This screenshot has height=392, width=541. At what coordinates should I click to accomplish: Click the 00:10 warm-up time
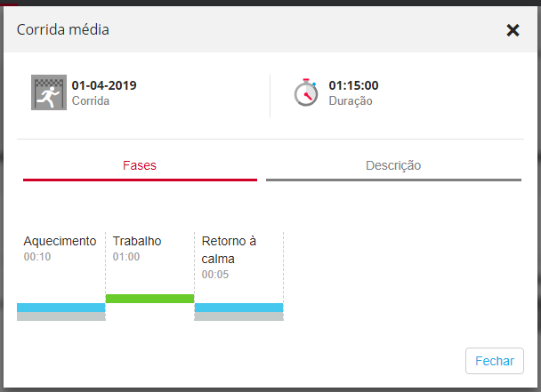pos(37,257)
